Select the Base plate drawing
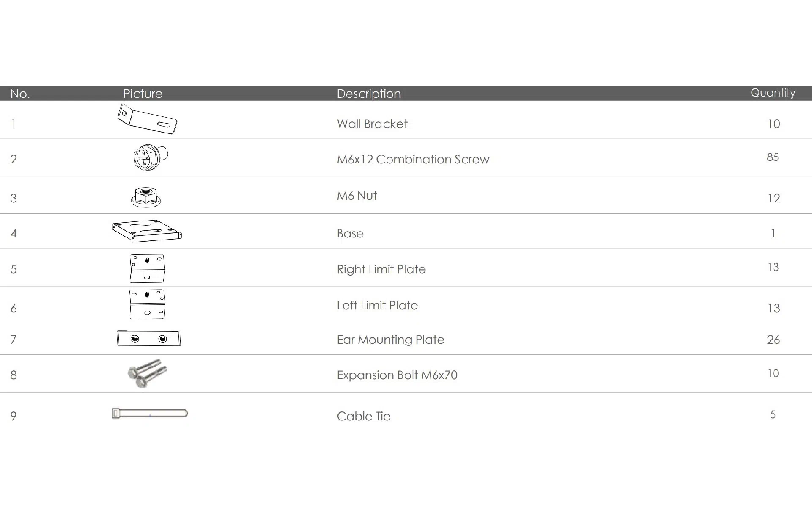Screen dimensions: 812x508 (147, 231)
